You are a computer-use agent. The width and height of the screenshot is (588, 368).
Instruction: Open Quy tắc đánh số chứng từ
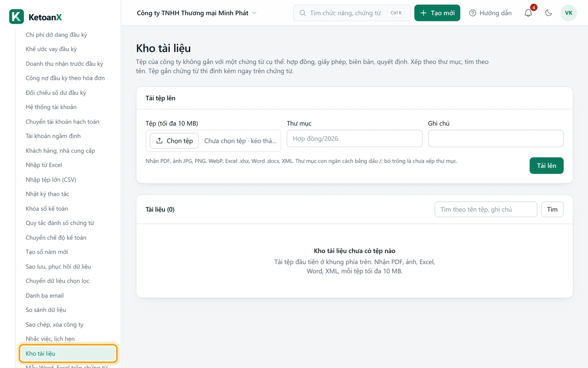point(60,223)
